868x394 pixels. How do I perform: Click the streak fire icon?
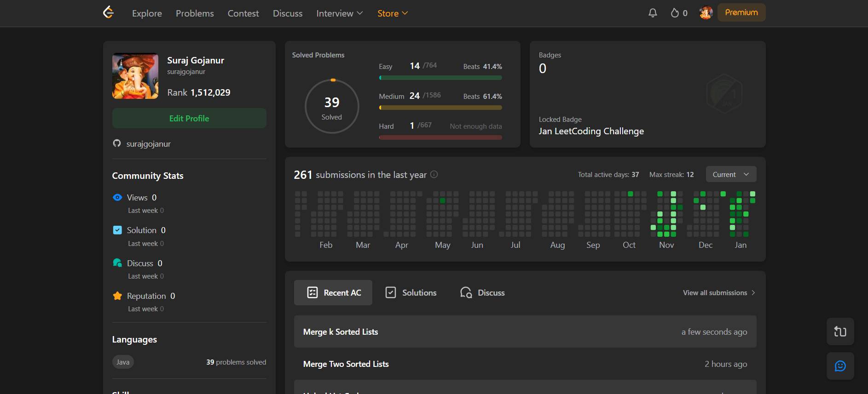(x=675, y=13)
